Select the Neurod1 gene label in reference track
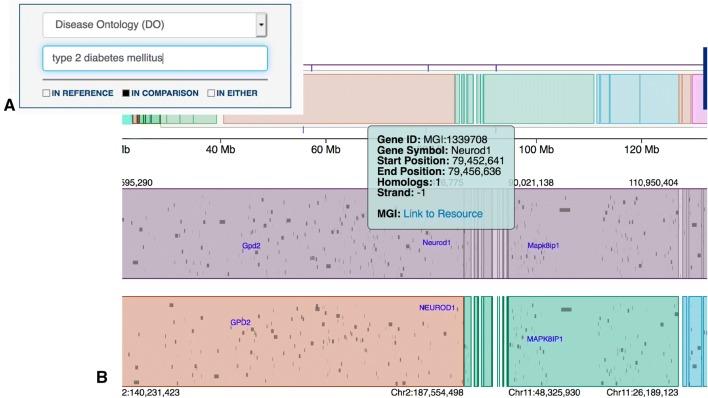Image resolution: width=708 pixels, height=398 pixels. (436, 243)
